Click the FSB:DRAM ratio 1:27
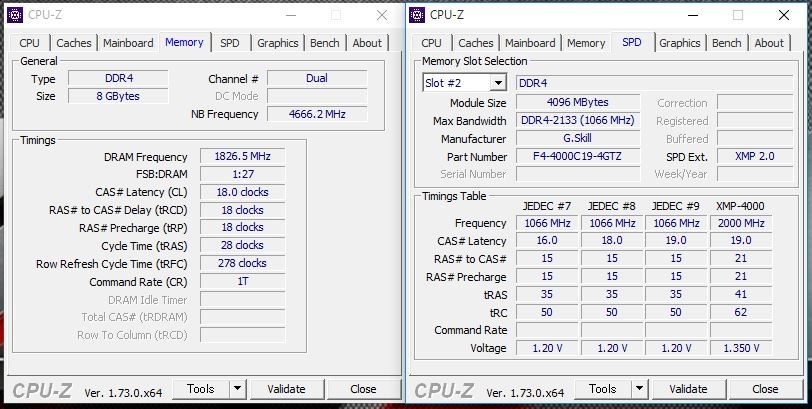The image size is (812, 409). [242, 174]
